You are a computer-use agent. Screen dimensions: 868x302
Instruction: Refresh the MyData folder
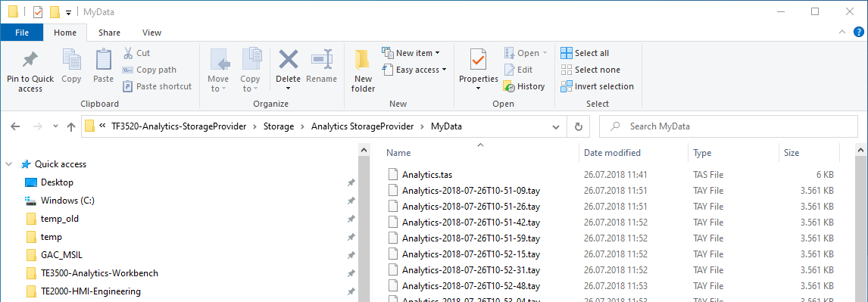tap(579, 126)
